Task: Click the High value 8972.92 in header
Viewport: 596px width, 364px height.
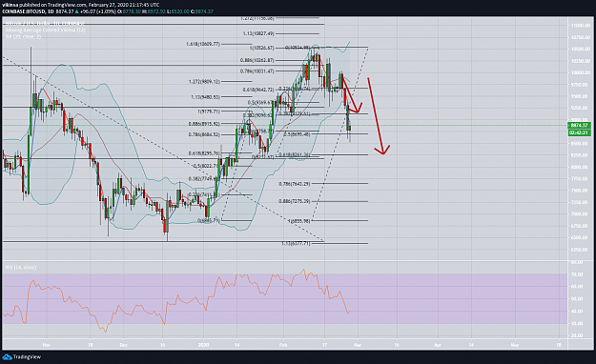Action: [x=157, y=11]
